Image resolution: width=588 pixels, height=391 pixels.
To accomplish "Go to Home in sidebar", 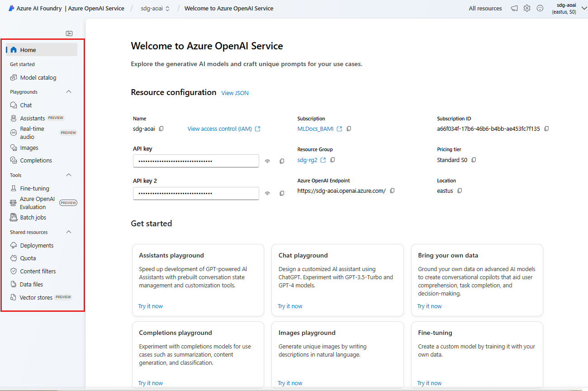I will (42, 50).
